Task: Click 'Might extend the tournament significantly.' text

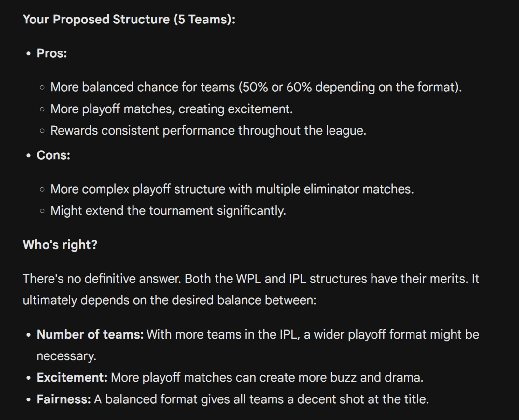Action: pos(168,211)
